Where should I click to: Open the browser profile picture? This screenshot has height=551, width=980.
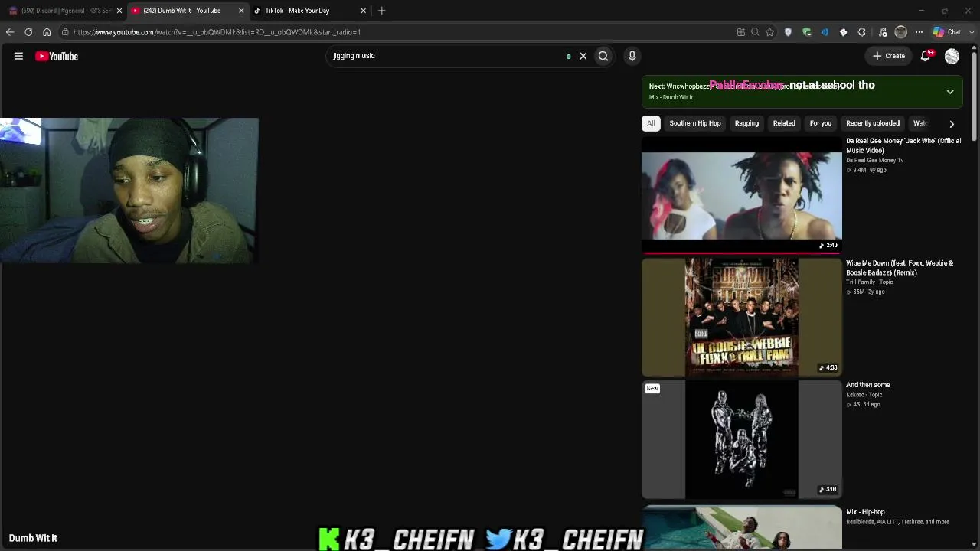[x=900, y=32]
